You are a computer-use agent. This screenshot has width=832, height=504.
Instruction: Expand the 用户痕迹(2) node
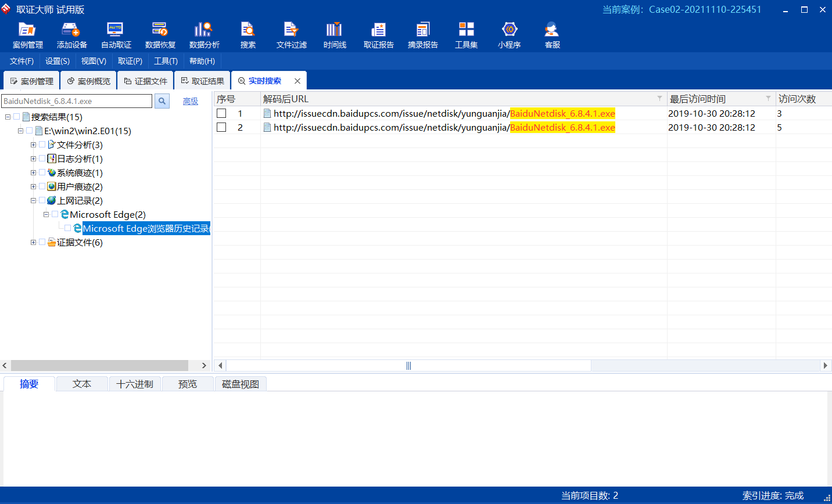tap(33, 186)
